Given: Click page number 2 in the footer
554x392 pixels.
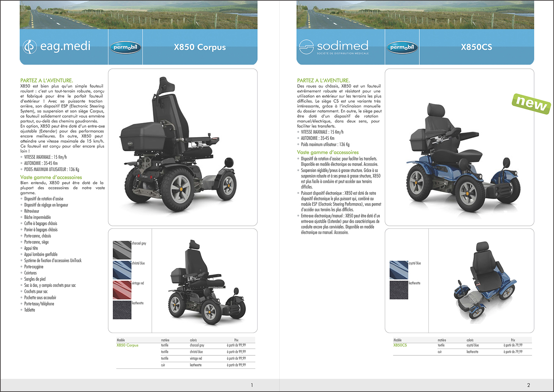Looking at the screenshot, I should pyautogui.click(x=529, y=385).
